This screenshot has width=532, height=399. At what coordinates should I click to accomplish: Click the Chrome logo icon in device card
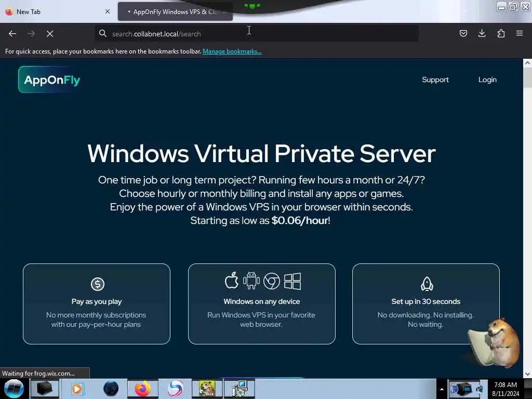point(272,281)
